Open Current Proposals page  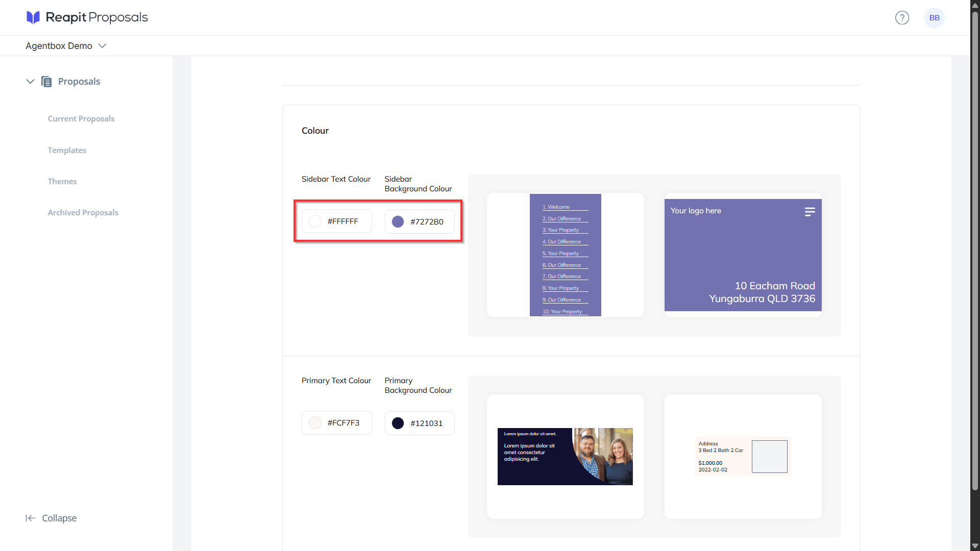click(x=81, y=119)
